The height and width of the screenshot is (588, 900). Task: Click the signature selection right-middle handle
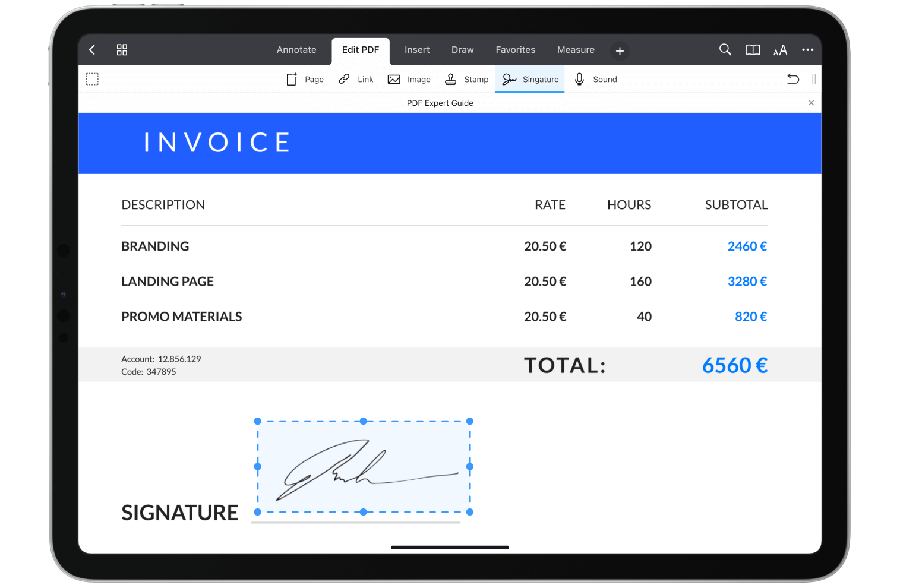point(470,467)
